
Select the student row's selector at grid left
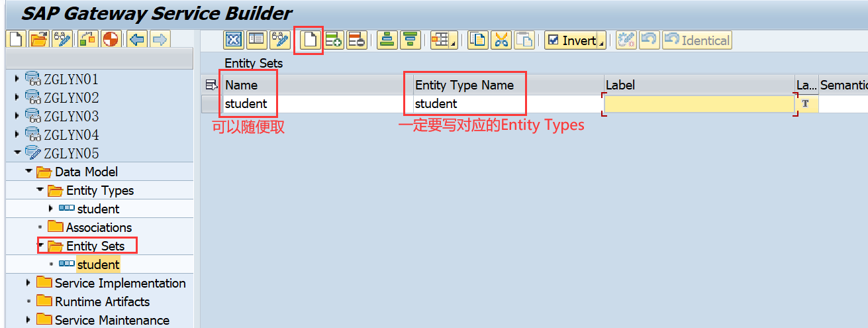(212, 104)
